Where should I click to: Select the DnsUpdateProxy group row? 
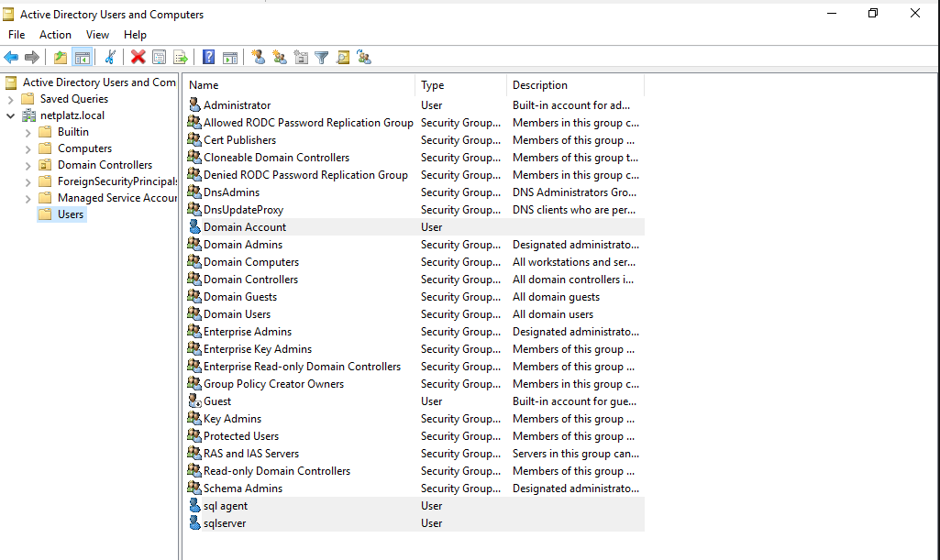(x=415, y=210)
